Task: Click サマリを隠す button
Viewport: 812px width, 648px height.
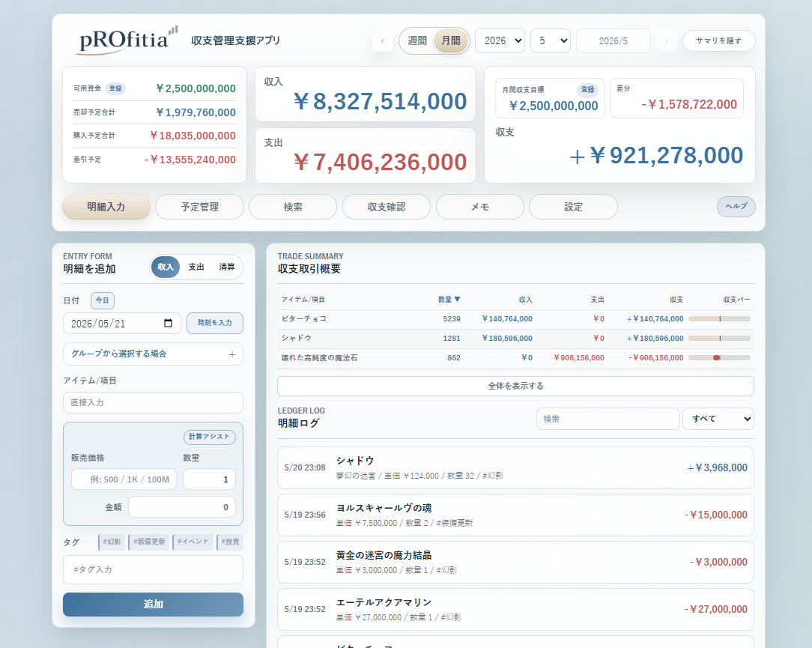Action: (719, 41)
